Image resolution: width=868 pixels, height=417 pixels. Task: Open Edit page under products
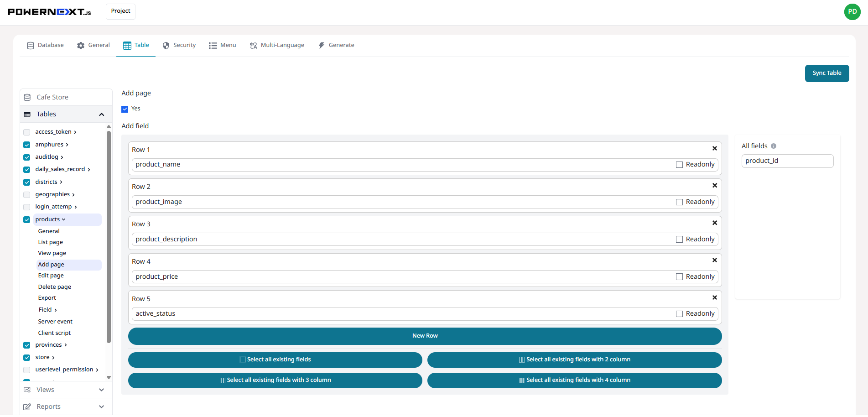pos(51,276)
